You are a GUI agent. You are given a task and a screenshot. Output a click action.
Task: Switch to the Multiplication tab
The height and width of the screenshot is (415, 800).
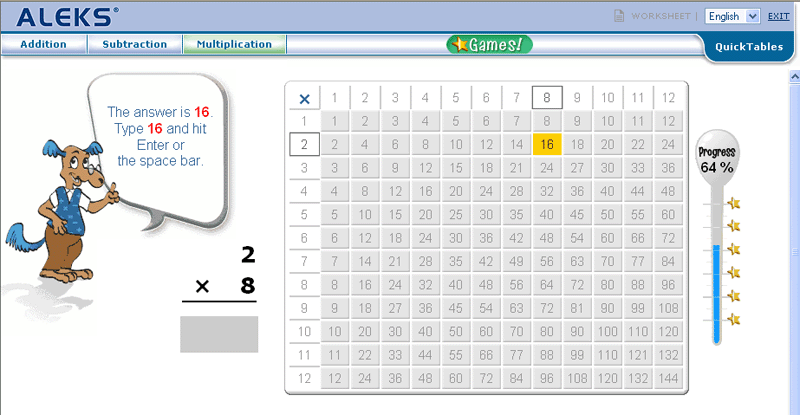(x=234, y=44)
